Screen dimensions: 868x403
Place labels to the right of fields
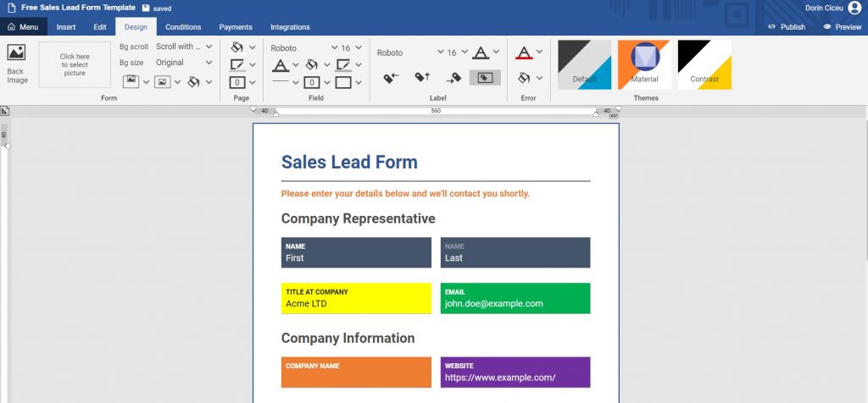(453, 78)
